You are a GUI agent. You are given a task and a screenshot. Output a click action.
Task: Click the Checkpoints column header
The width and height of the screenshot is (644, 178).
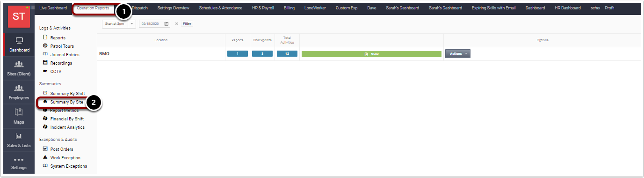262,40
